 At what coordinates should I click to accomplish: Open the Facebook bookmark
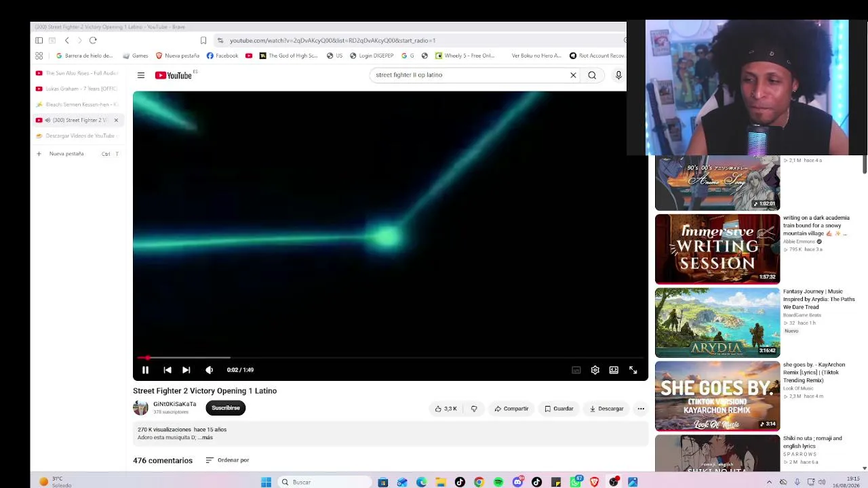222,56
